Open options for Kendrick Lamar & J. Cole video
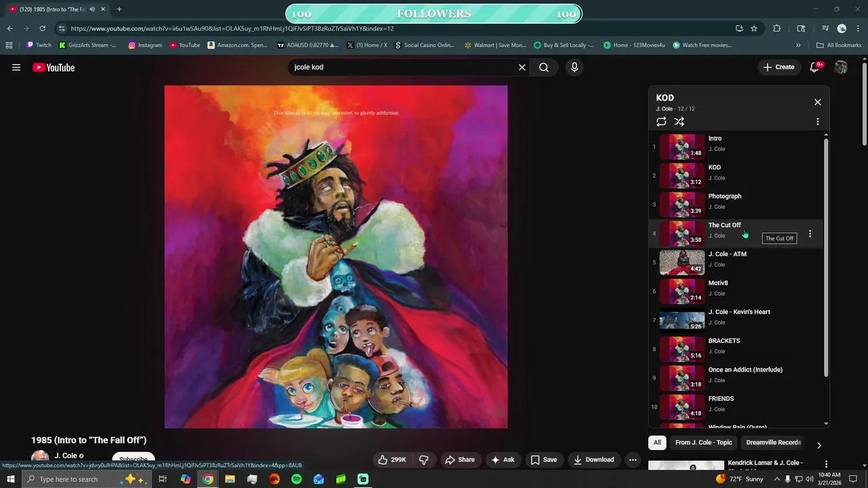 point(826,464)
